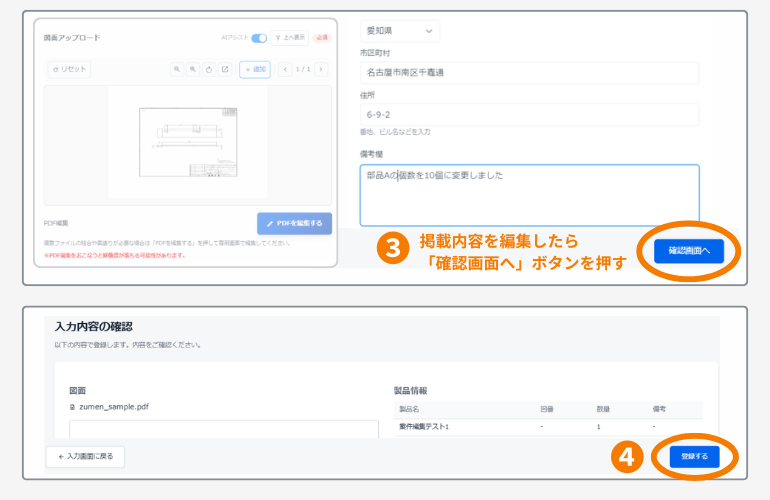The image size is (770, 500).
Task: Click the PDFを編集する button
Action: coord(295,223)
